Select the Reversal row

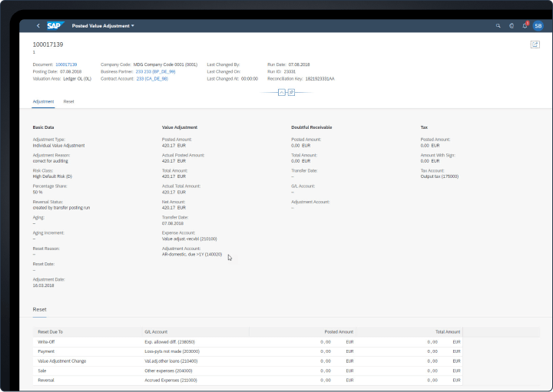pos(247,380)
